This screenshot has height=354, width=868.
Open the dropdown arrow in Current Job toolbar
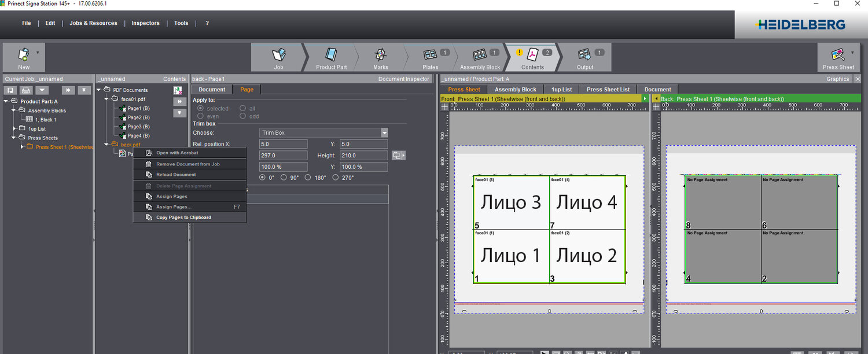click(42, 90)
